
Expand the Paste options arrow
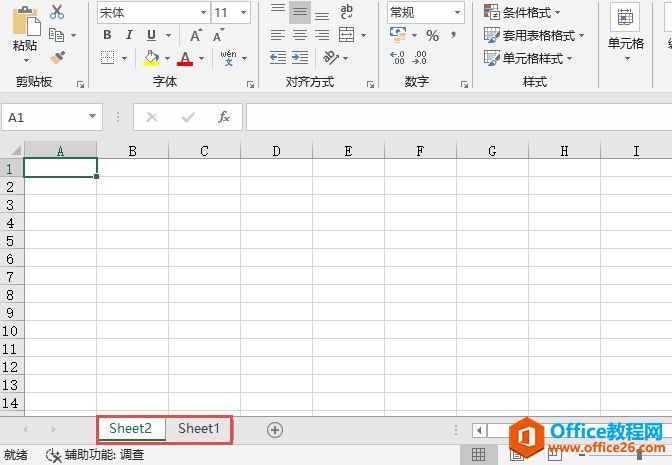coord(26,60)
